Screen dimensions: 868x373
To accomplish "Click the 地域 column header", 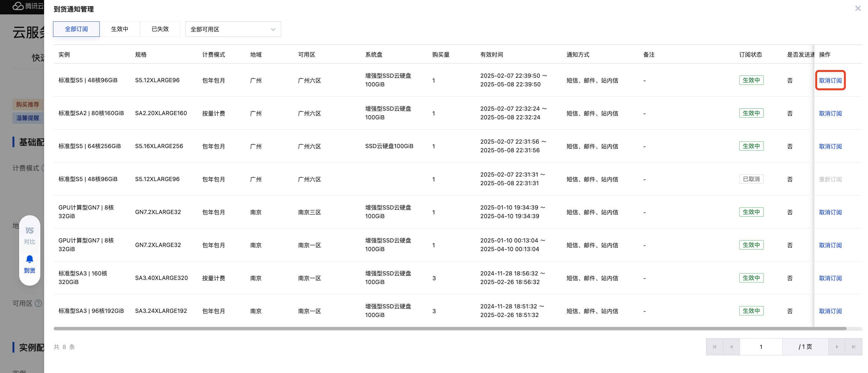I will (256, 54).
